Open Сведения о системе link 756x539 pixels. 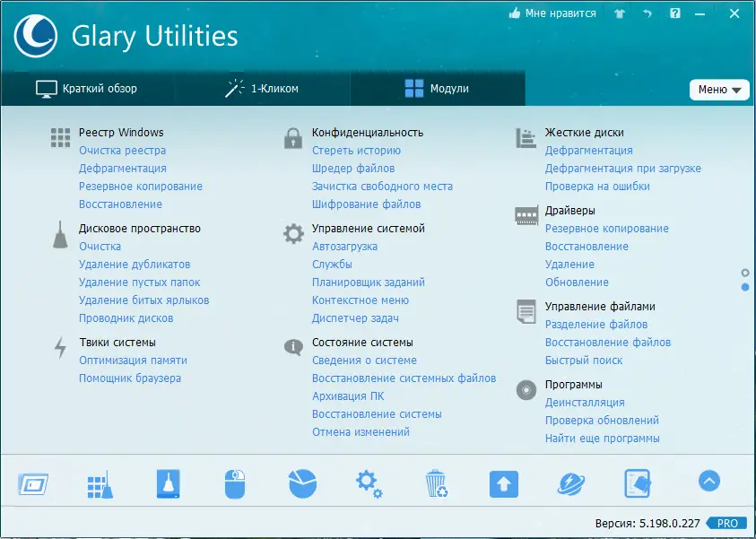tap(364, 361)
